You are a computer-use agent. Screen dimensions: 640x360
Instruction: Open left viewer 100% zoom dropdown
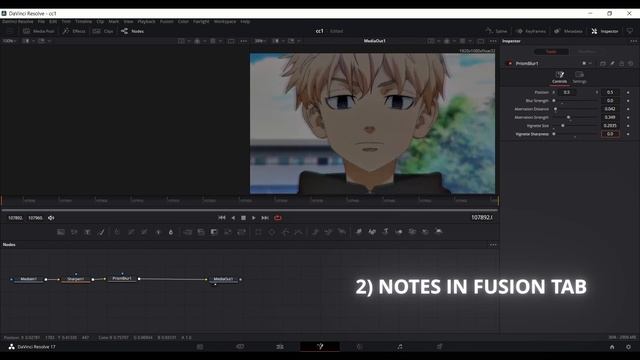click(x=9, y=41)
